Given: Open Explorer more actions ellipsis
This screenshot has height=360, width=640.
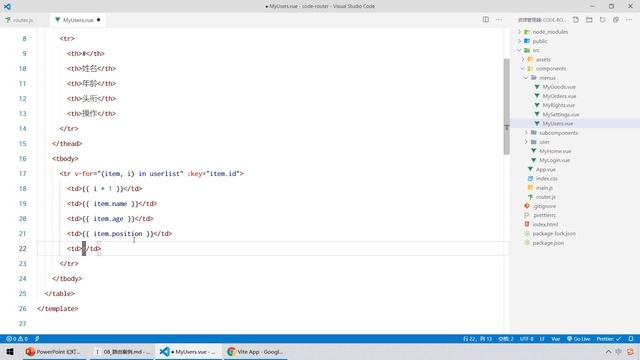Looking at the screenshot, I should tap(629, 20).
